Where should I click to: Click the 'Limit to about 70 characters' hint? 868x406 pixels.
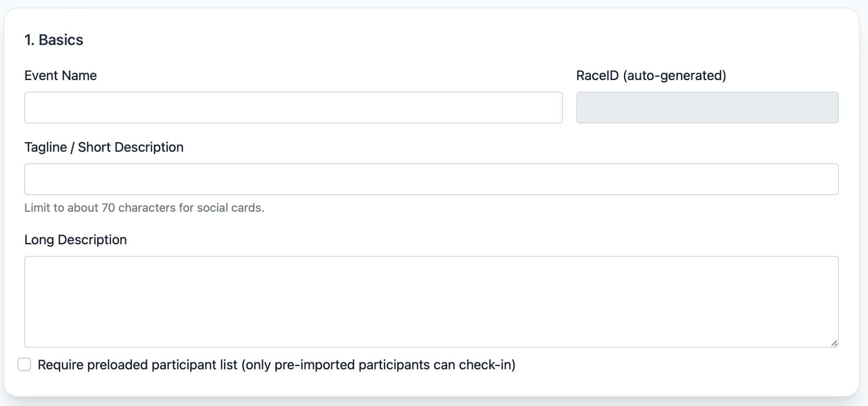click(144, 208)
